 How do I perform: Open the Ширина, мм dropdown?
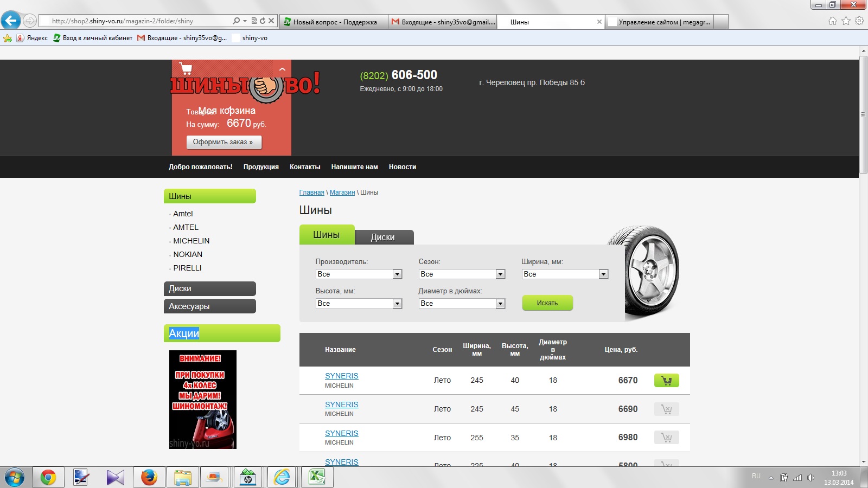(x=565, y=274)
